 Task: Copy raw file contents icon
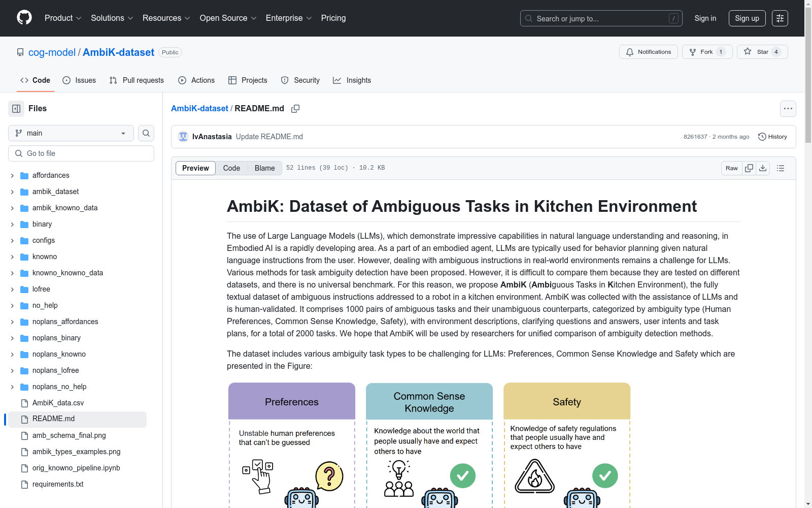749,168
